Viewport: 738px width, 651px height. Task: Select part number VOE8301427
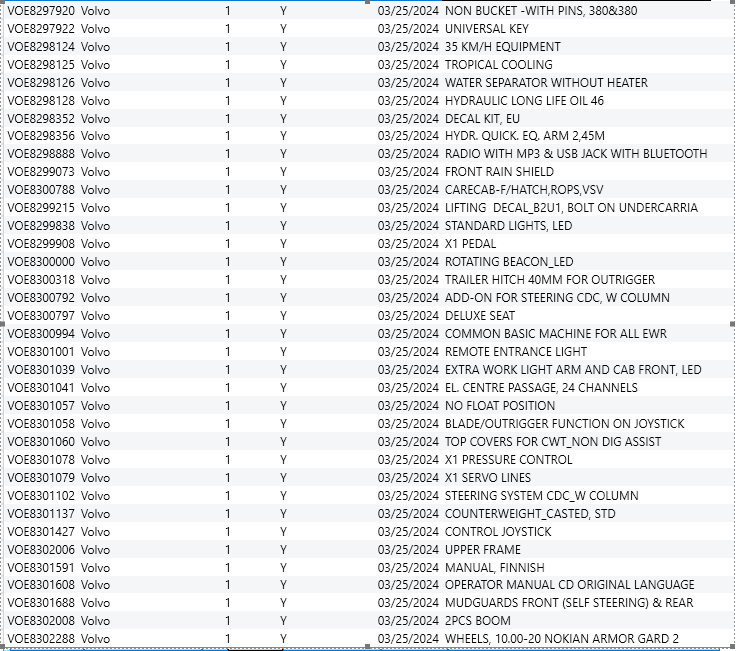point(41,532)
